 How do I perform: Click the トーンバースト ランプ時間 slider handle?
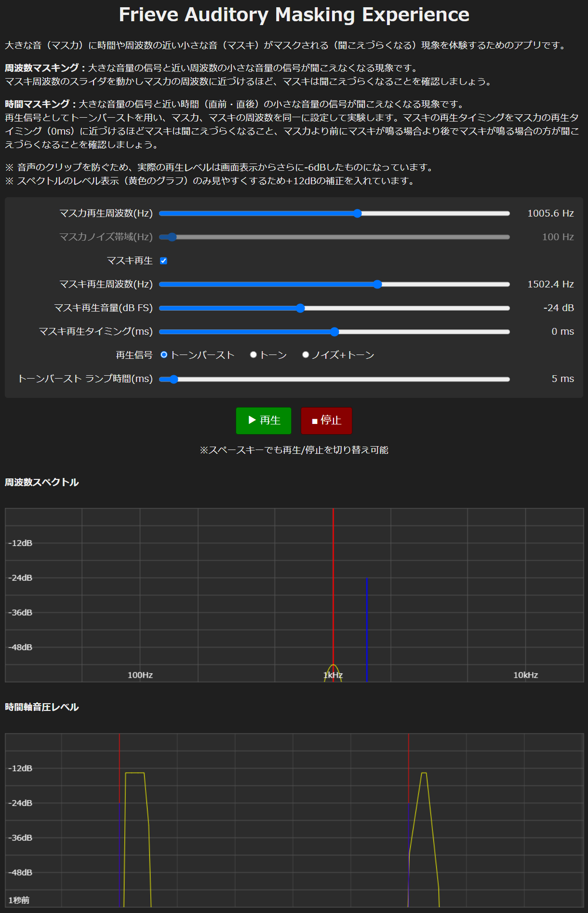click(x=174, y=379)
